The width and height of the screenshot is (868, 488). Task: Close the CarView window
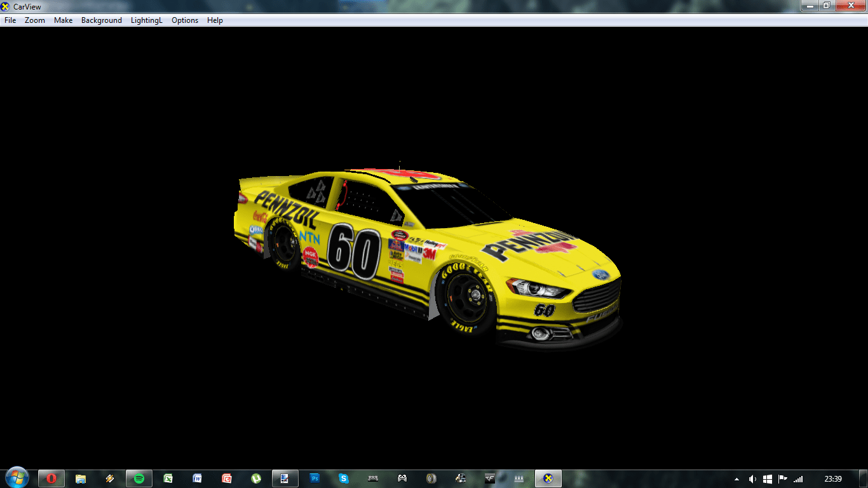tap(850, 5)
